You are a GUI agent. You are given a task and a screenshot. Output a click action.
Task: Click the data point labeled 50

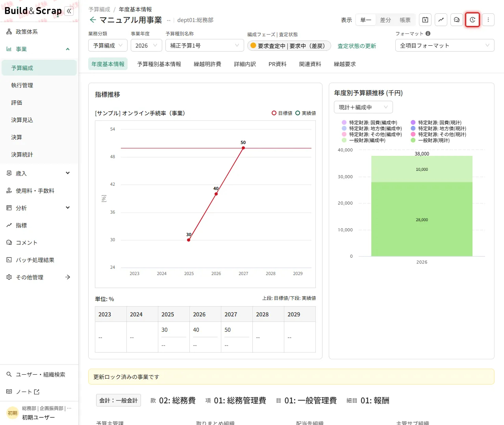tap(243, 148)
